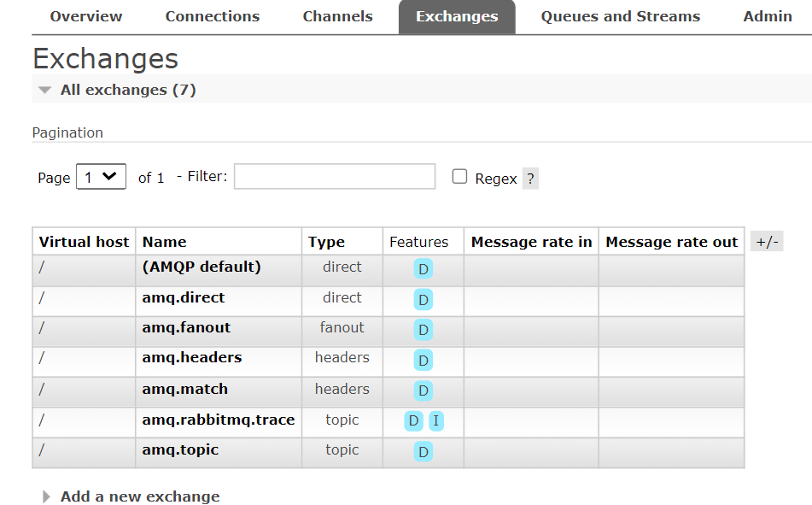Sort table by Name column header
Image resolution: width=812 pixels, height=505 pixels.
coord(164,242)
